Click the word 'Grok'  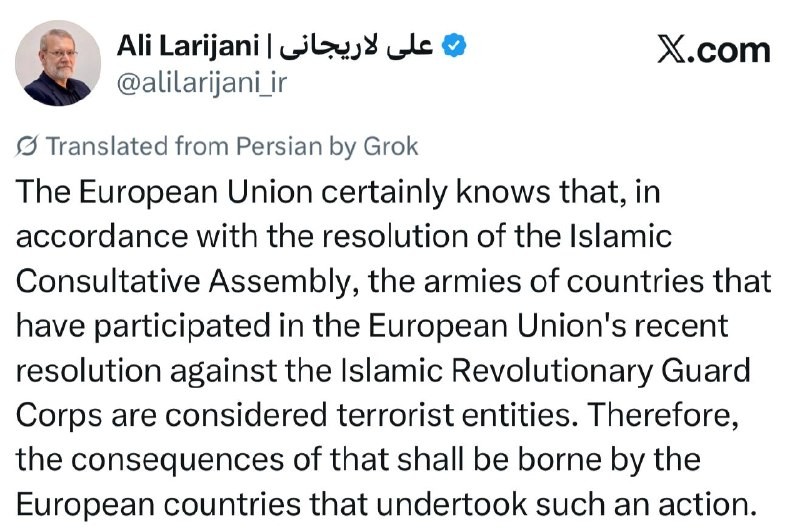click(390, 146)
